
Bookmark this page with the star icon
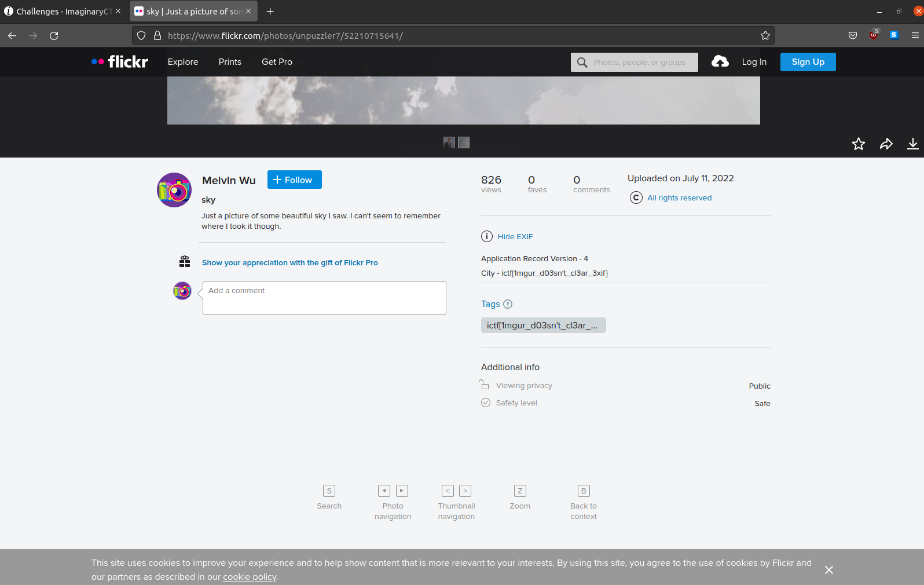765,36
